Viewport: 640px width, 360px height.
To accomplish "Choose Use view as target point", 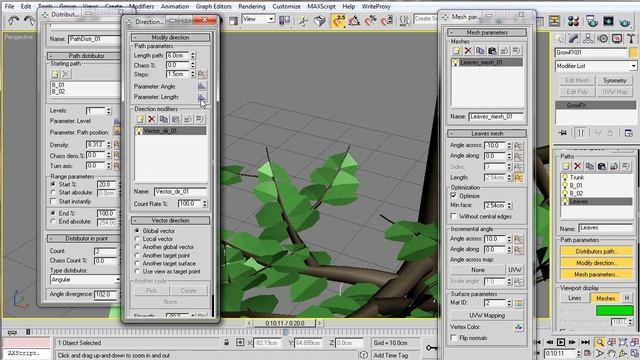I will (x=137, y=271).
